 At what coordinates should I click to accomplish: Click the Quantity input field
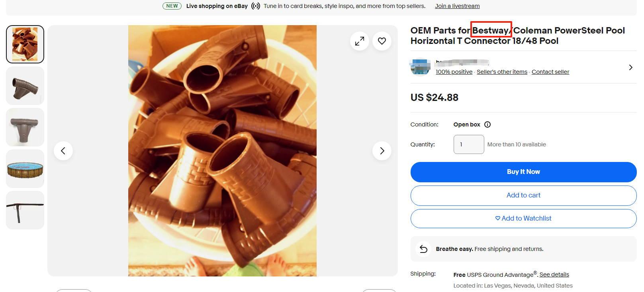[469, 144]
